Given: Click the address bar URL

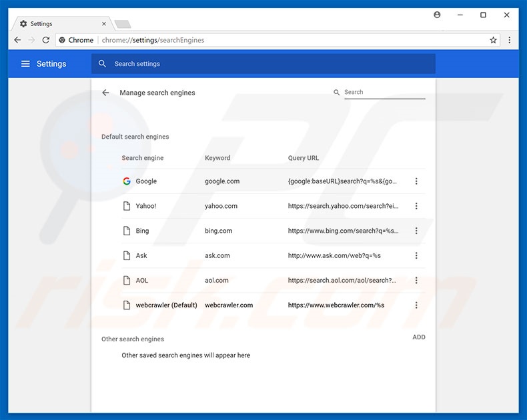Looking at the screenshot, I should [153, 40].
